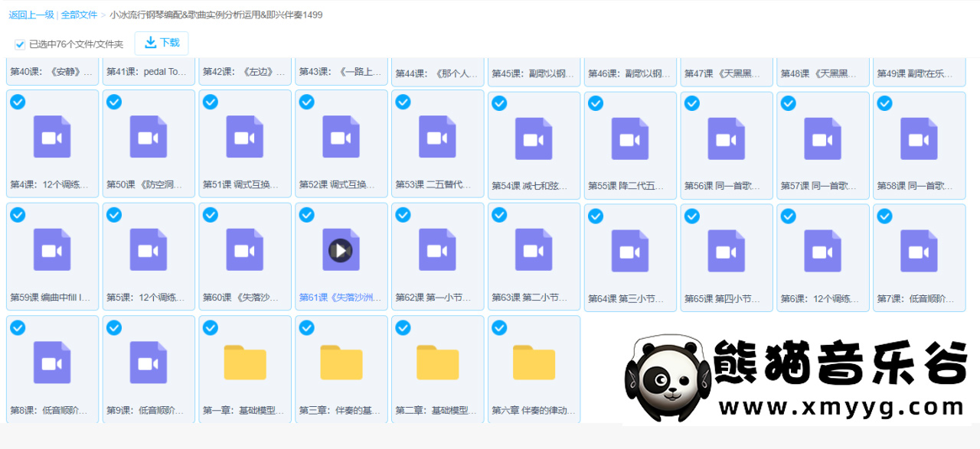This screenshot has height=449, width=980.
Task: Click the 第44课:《那个人 file name
Action: tap(437, 74)
